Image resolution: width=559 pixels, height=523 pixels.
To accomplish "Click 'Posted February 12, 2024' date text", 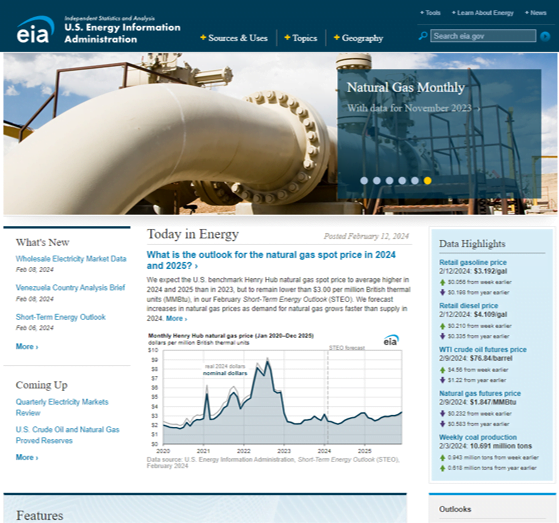I will 366,236.
